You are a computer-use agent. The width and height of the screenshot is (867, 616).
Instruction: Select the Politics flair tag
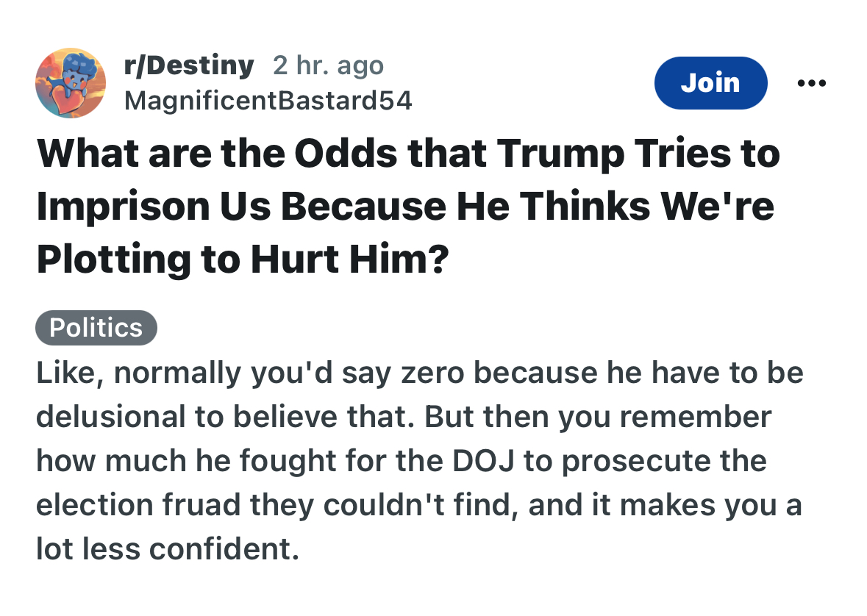tap(96, 328)
